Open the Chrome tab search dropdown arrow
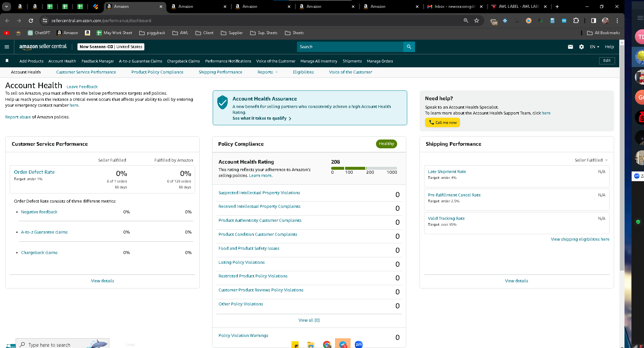Viewport: 644px width, 348px height. [x=7, y=7]
